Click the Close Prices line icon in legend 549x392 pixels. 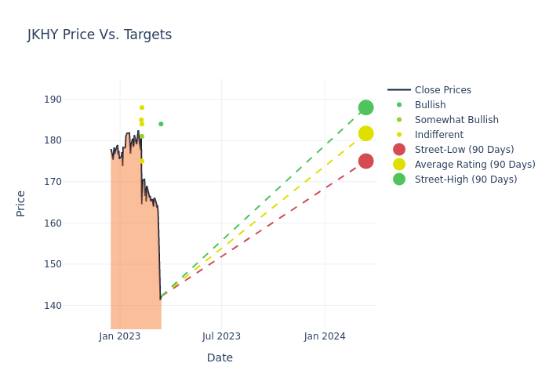[x=399, y=90]
